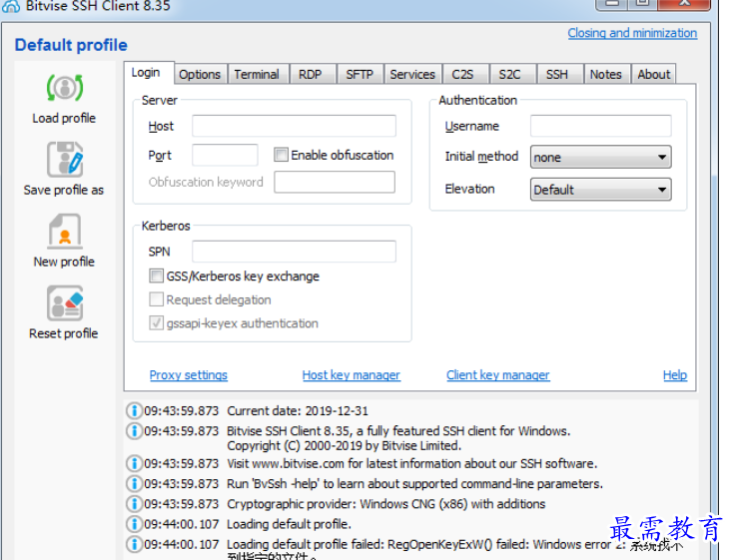The width and height of the screenshot is (731, 560).
Task: Toggle GSS/Kerberos key exchange checkbox
Action: click(156, 276)
